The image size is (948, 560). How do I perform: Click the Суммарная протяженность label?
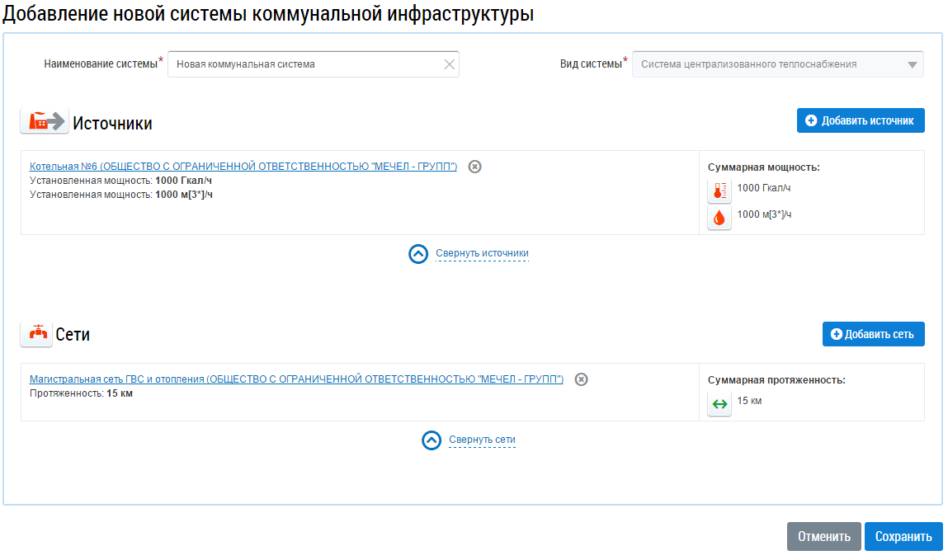tap(776, 380)
